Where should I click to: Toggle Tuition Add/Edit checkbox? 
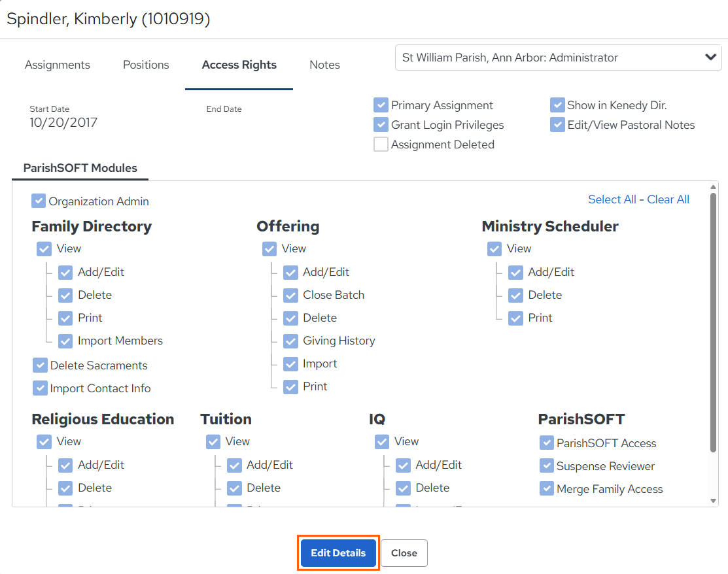point(234,465)
